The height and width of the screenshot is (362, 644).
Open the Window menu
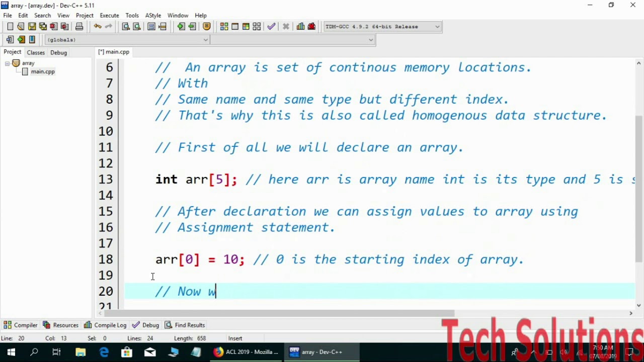click(x=178, y=16)
